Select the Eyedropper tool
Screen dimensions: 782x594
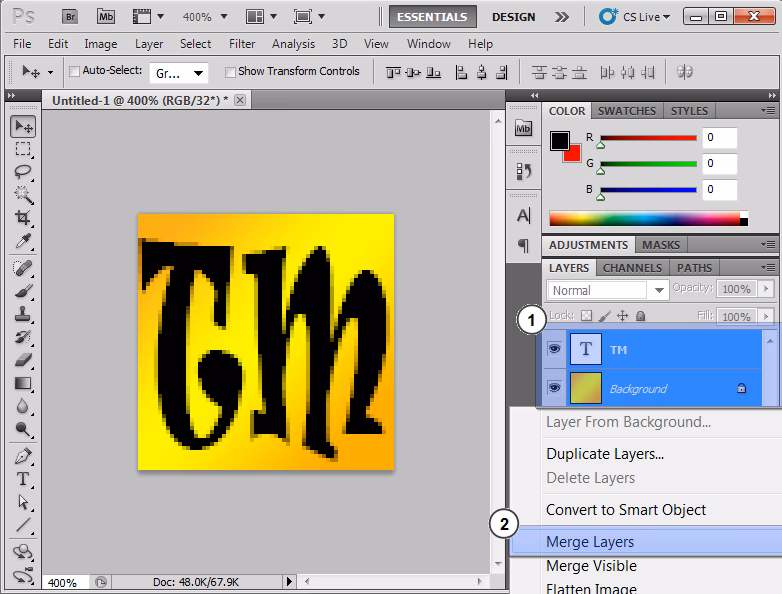pos(23,242)
